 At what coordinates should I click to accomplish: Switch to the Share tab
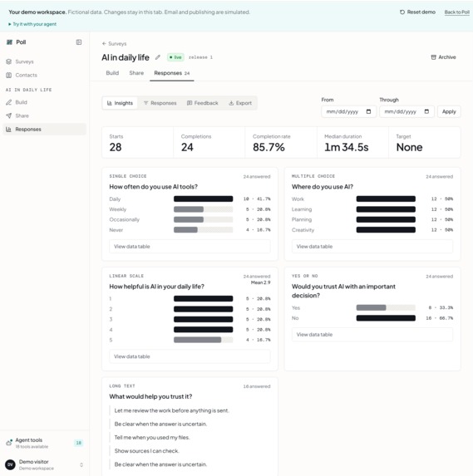136,73
